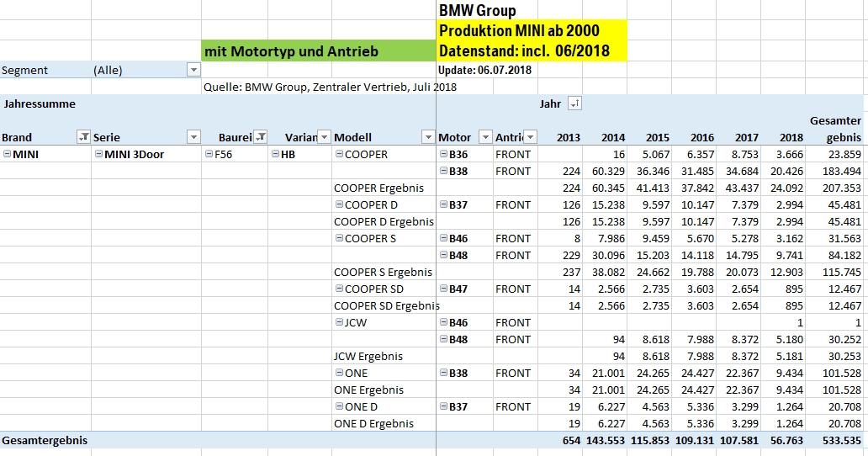Select the Gesamtergebnis total row label
The width and height of the screenshot is (868, 456).
click(45, 441)
